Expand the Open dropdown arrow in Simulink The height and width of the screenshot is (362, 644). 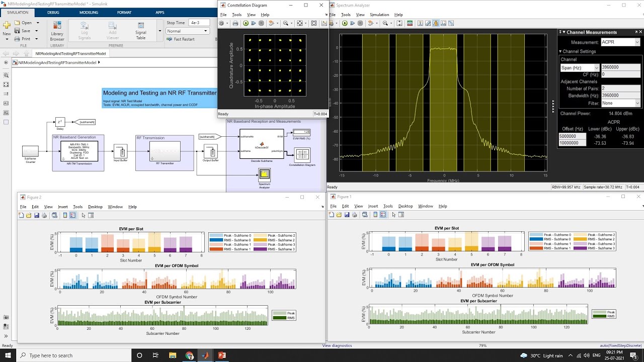[37, 23]
